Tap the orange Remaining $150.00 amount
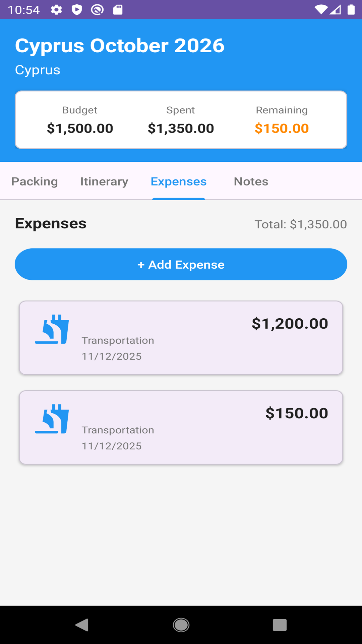 point(282,128)
